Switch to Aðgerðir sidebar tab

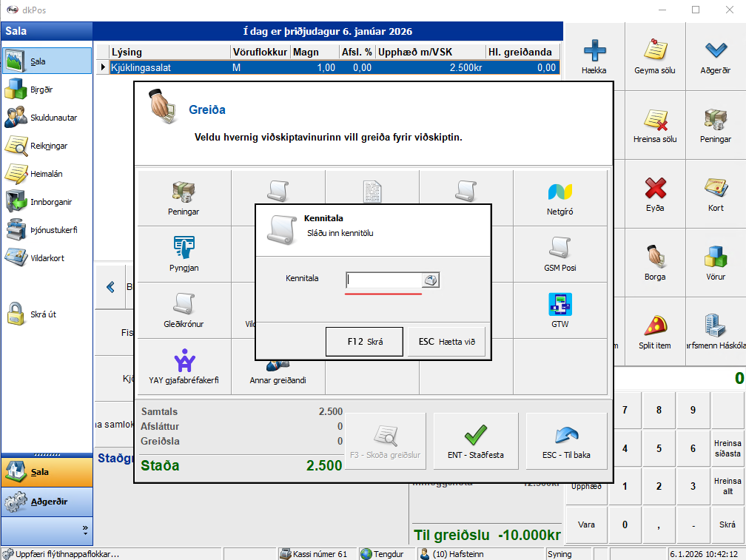point(46,502)
